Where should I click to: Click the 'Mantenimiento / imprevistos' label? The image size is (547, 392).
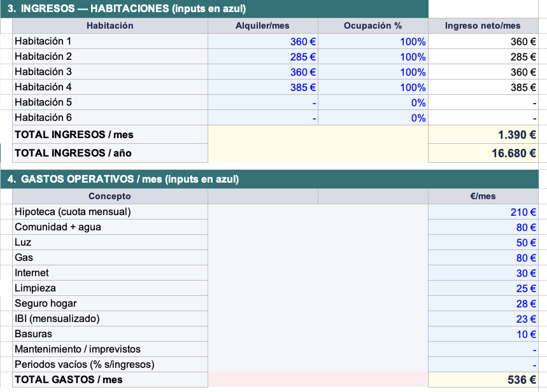78,349
